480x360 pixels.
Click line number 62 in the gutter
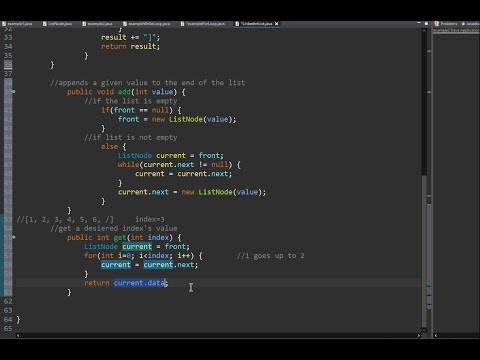8,301
